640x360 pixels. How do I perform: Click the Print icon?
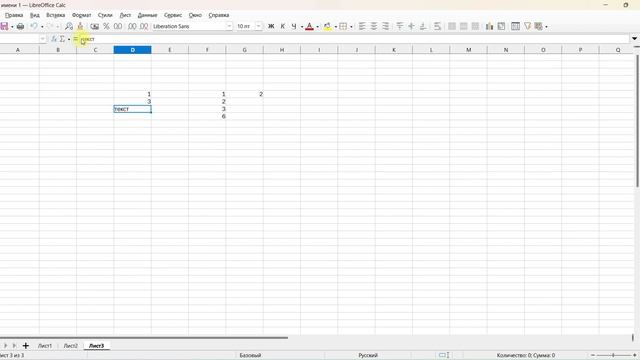coord(20,26)
